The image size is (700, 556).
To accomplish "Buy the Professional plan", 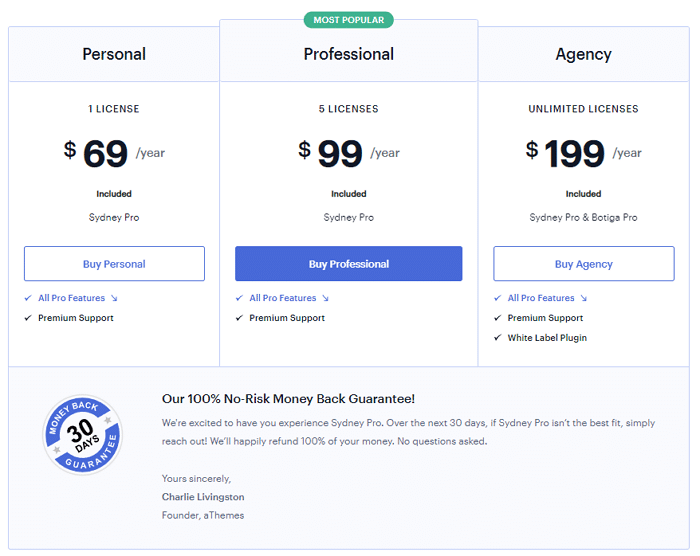I will tap(349, 263).
